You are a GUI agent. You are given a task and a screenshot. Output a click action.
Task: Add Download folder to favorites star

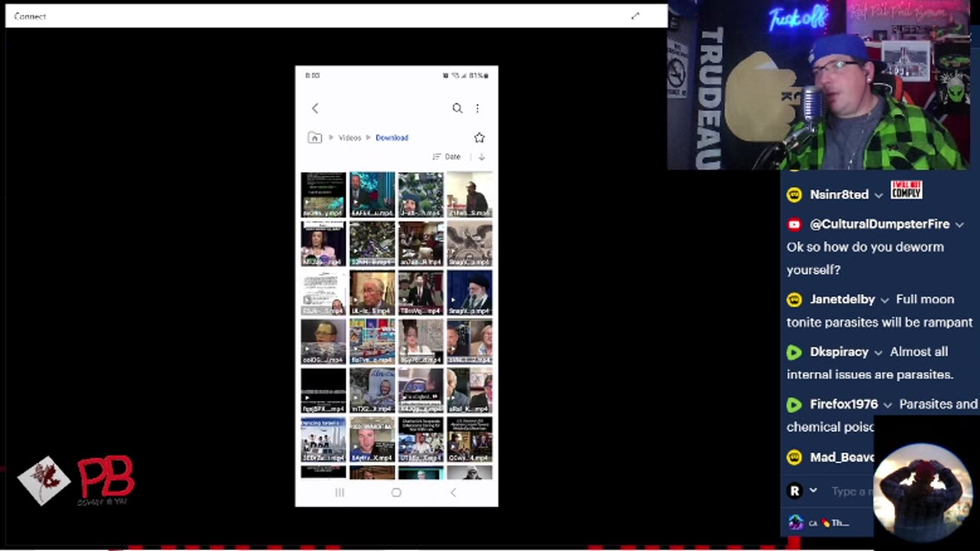pos(479,138)
